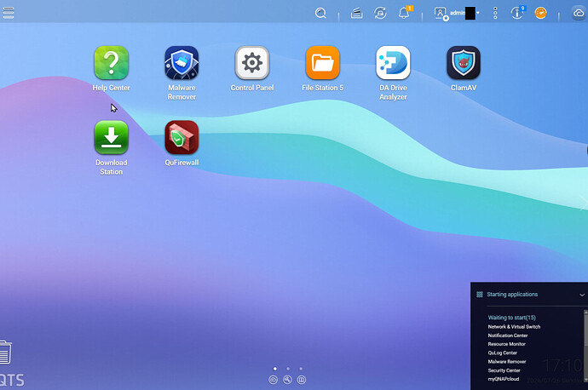The width and height of the screenshot is (588, 390).
Task: Click the Waiting to start(15) heading
Action: click(511, 318)
